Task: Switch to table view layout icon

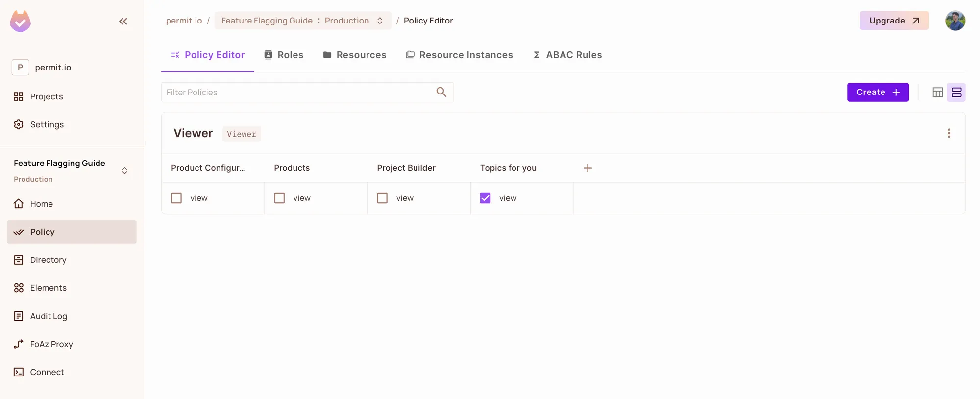Action: [937, 93]
